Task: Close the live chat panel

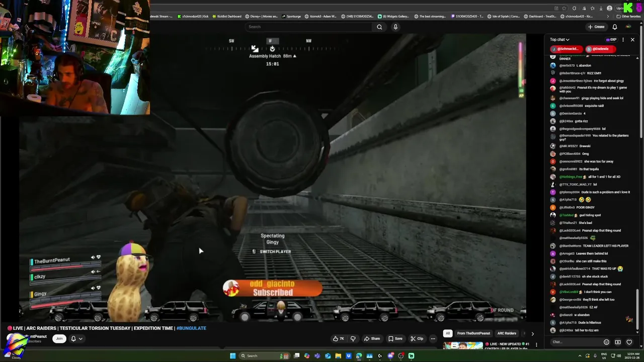Action: (x=632, y=40)
